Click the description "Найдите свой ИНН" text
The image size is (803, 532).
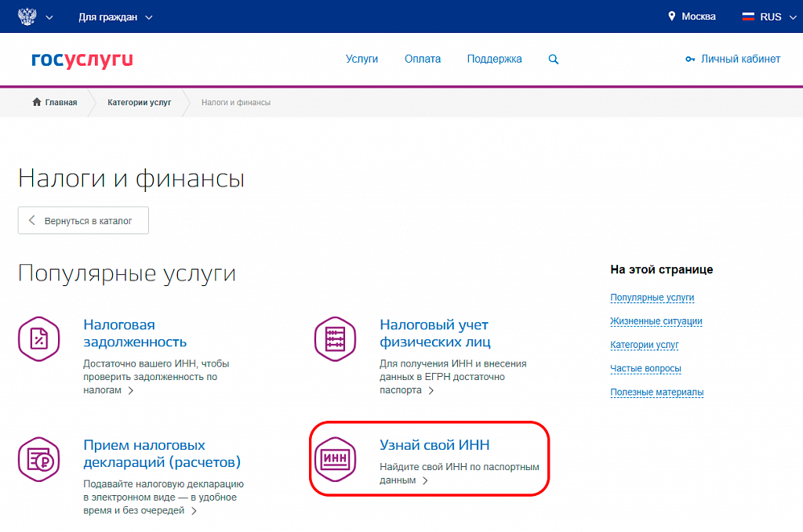pos(459,473)
